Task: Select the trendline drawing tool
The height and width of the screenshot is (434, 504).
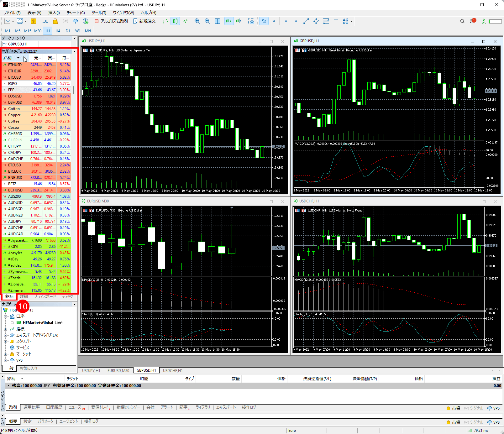Action: (306, 21)
